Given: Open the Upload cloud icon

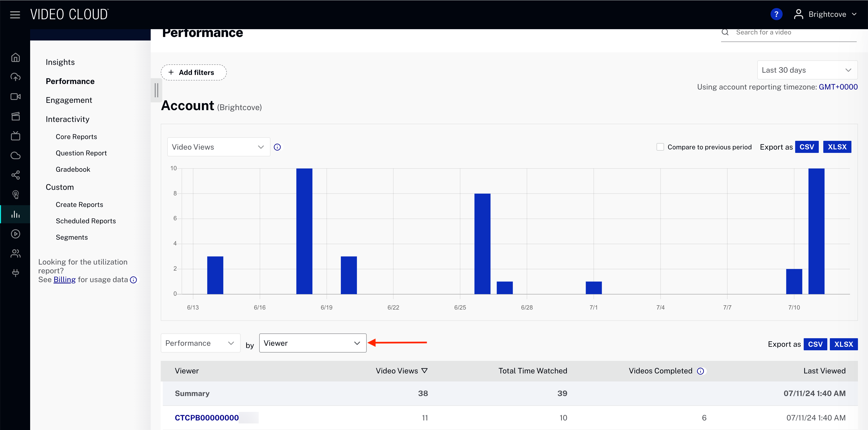Looking at the screenshot, I should tap(16, 77).
